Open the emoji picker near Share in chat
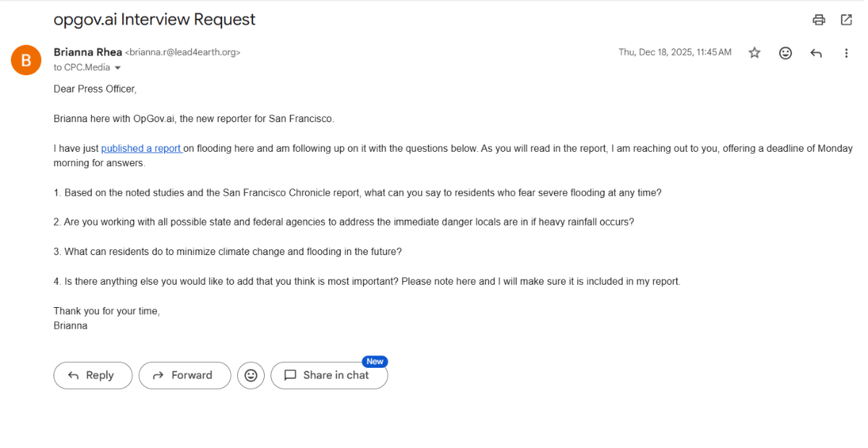 pyautogui.click(x=250, y=375)
